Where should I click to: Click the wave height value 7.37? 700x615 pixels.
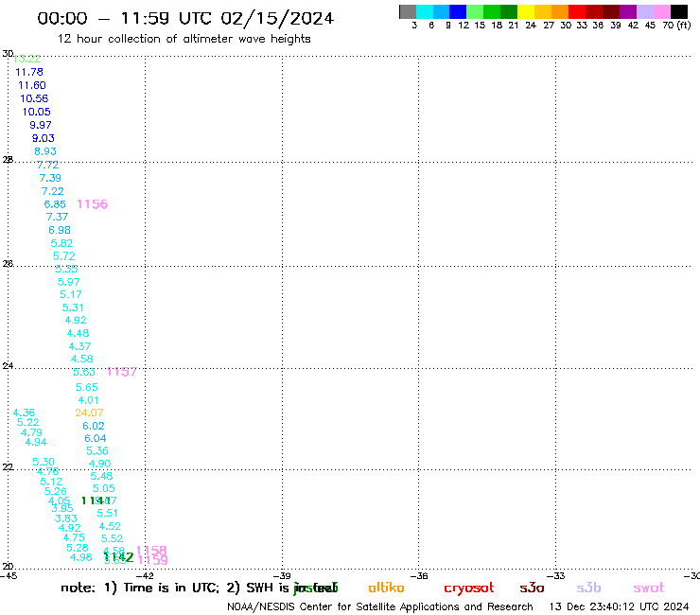point(57,217)
